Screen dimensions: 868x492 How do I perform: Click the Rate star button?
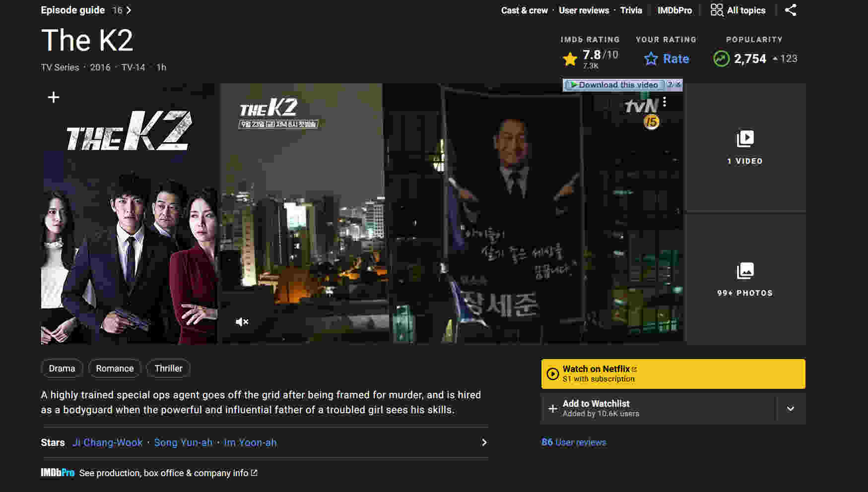(667, 59)
